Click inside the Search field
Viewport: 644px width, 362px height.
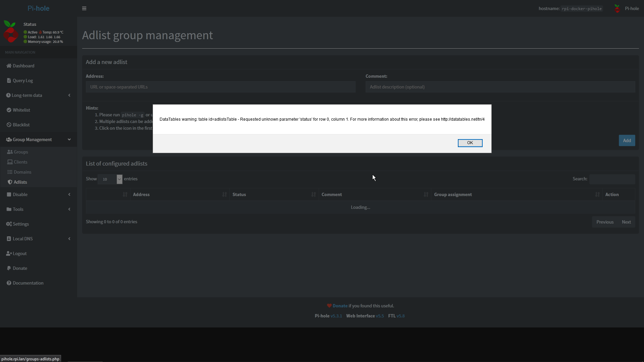pos(612,179)
